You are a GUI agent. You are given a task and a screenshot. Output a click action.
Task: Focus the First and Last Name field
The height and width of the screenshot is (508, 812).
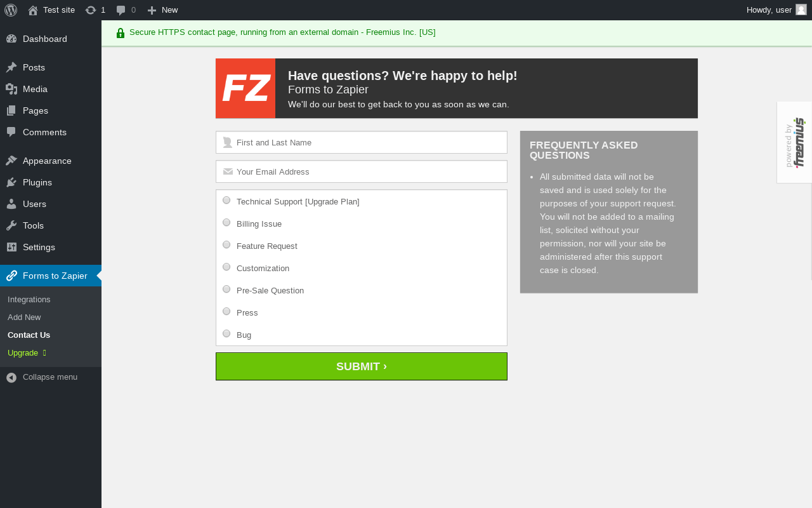pyautogui.click(x=368, y=143)
